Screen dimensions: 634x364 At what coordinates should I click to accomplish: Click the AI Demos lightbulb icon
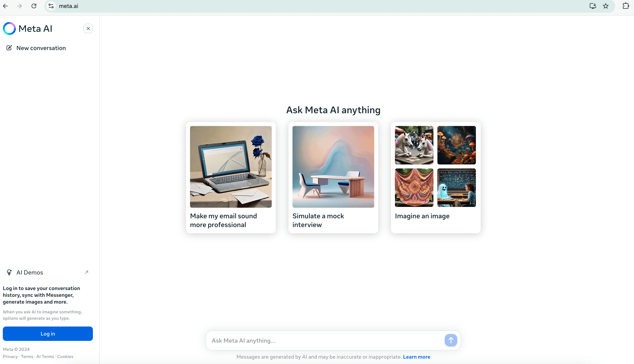click(x=9, y=272)
